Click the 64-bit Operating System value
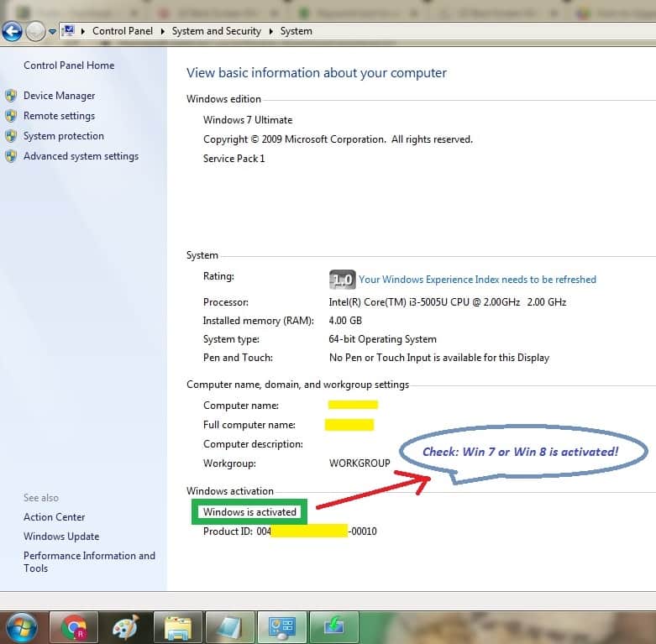 (382, 339)
